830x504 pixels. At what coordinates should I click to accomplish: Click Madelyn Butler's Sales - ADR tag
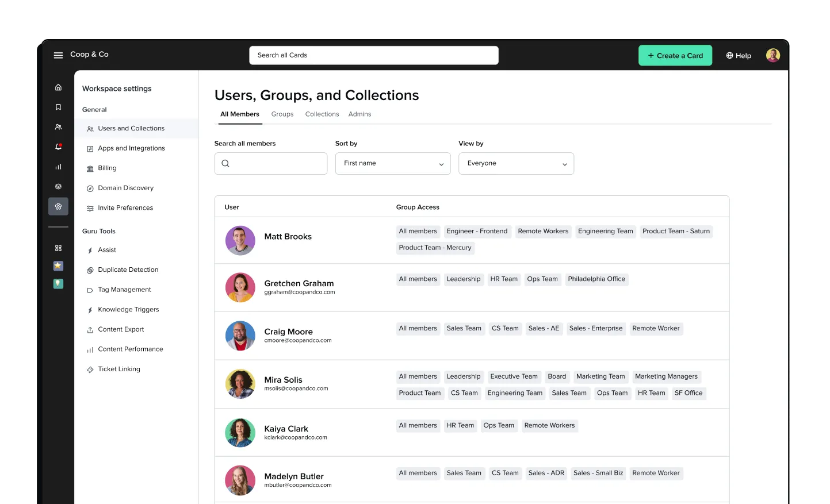click(x=546, y=474)
